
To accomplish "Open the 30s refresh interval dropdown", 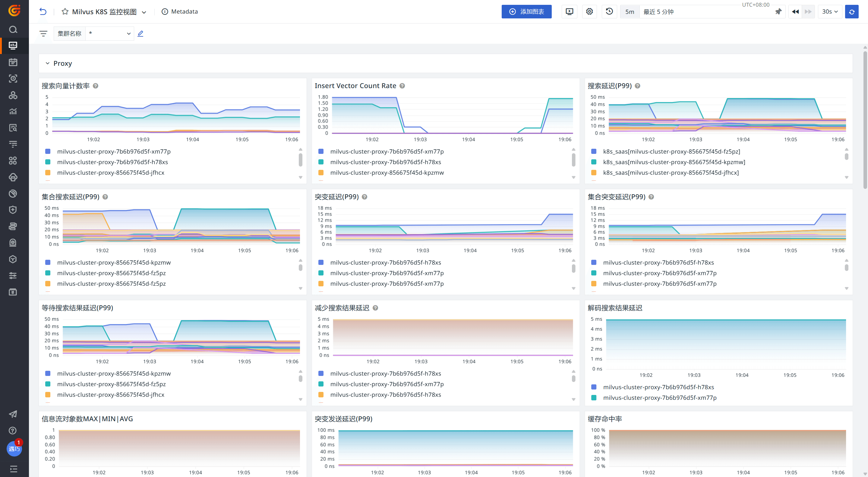I will tap(830, 12).
